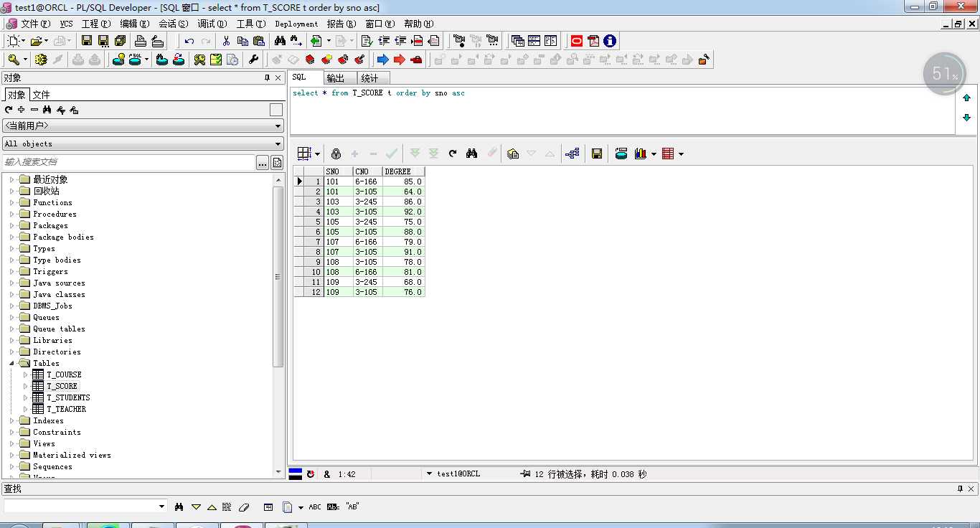Open the 当前用户 user dropdown
This screenshot has height=528, width=980.
tap(278, 126)
